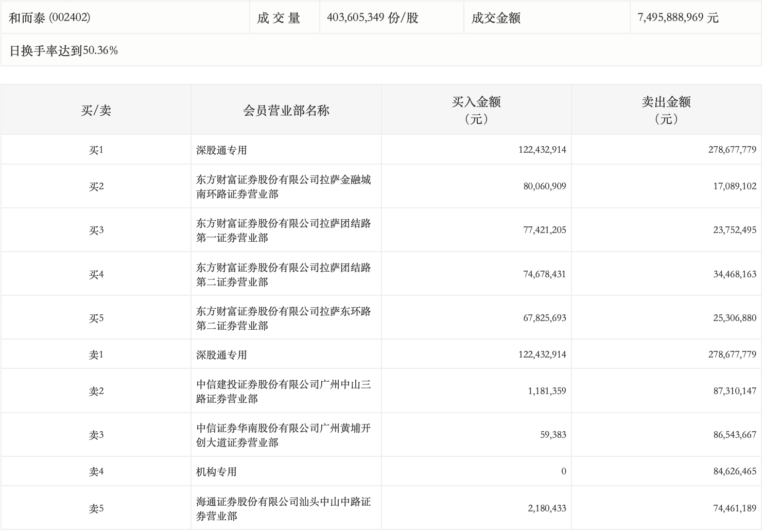Select the 卖2 row label
This screenshot has width=763, height=532.
click(x=96, y=392)
